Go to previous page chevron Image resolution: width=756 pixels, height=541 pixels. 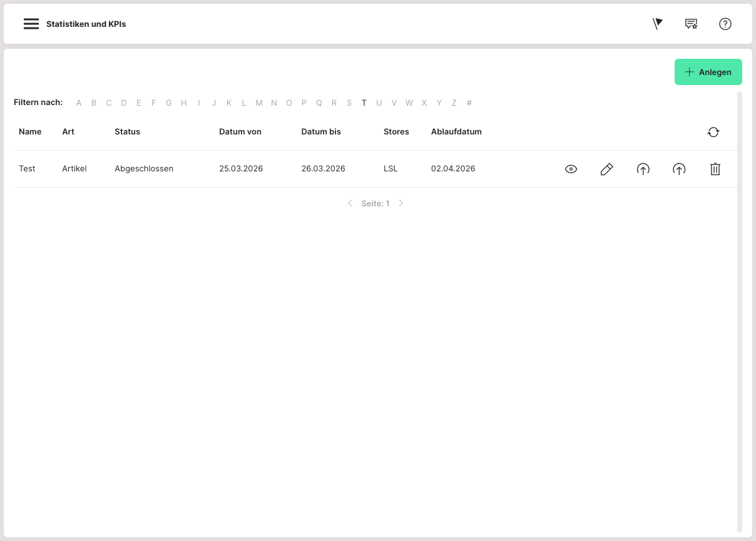pyautogui.click(x=350, y=203)
